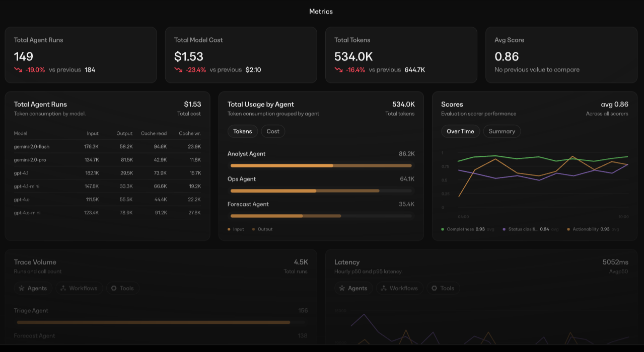This screenshot has height=352, width=644.
Task: Click the Triage Agent count 156
Action: (x=303, y=311)
